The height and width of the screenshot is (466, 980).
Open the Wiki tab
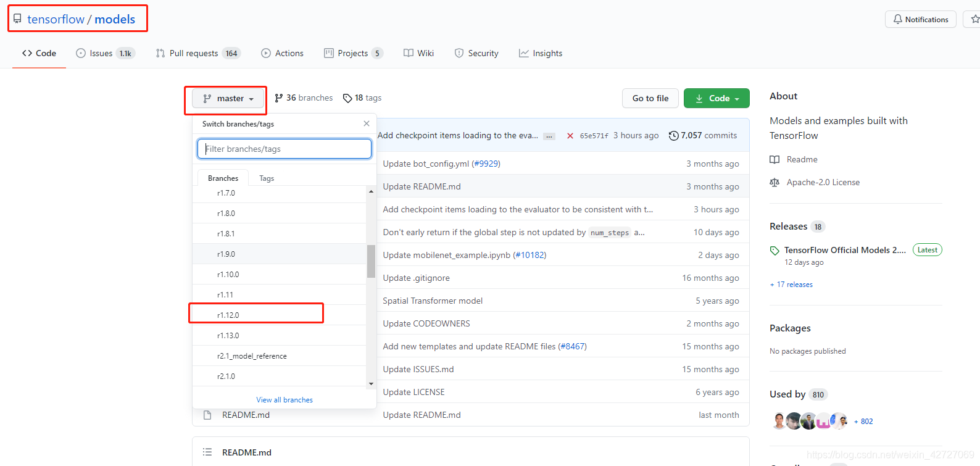coord(418,53)
